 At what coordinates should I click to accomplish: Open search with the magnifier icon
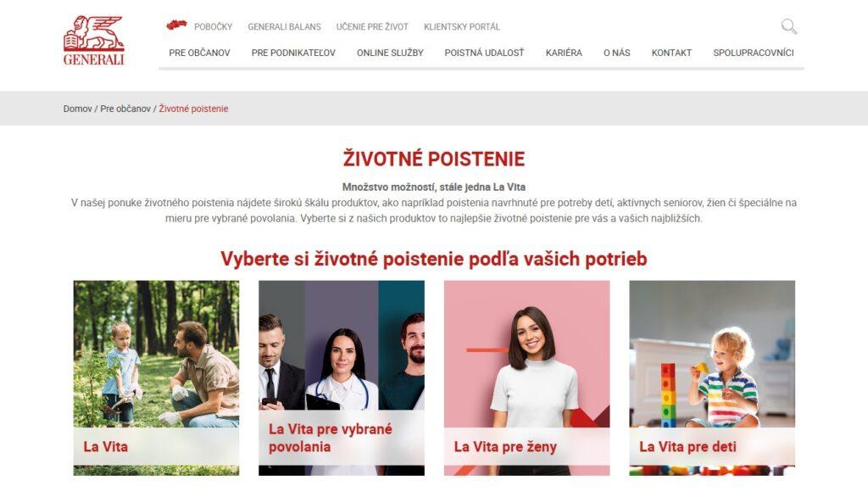(x=789, y=26)
